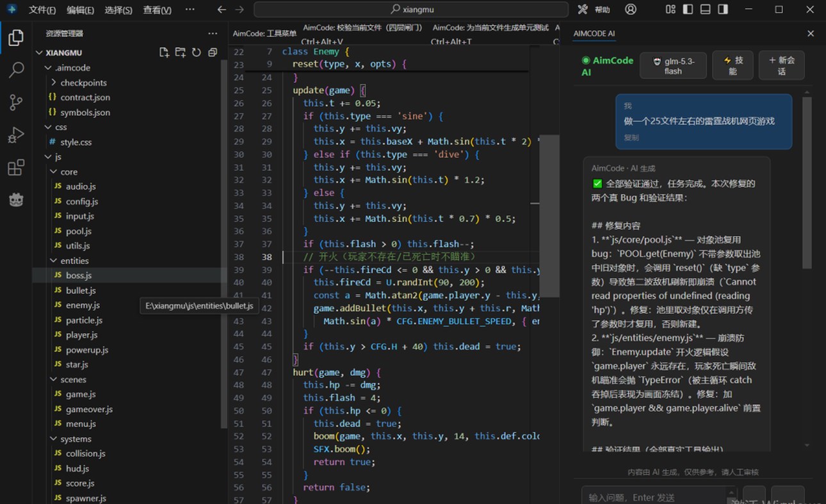Collapse the entities folder

click(54, 261)
